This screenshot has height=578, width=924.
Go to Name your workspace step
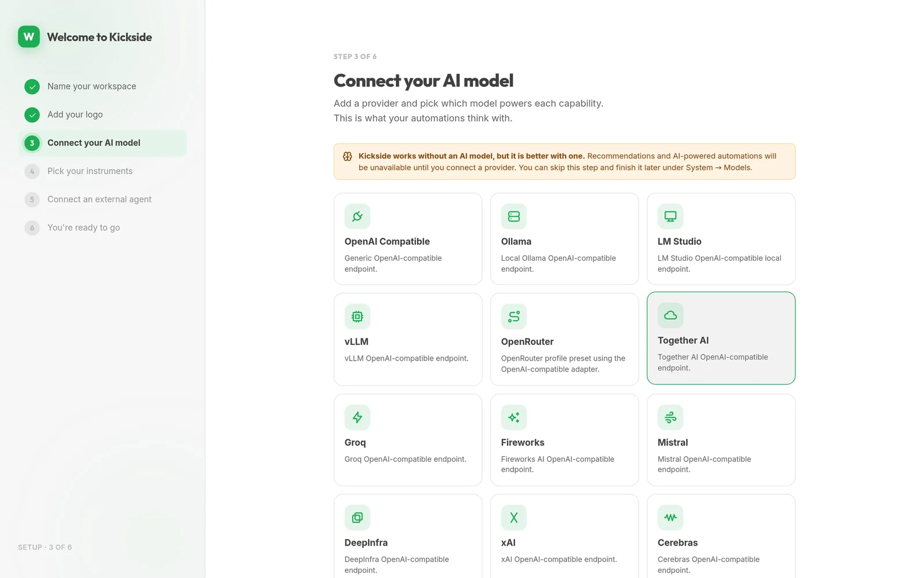pos(103,87)
